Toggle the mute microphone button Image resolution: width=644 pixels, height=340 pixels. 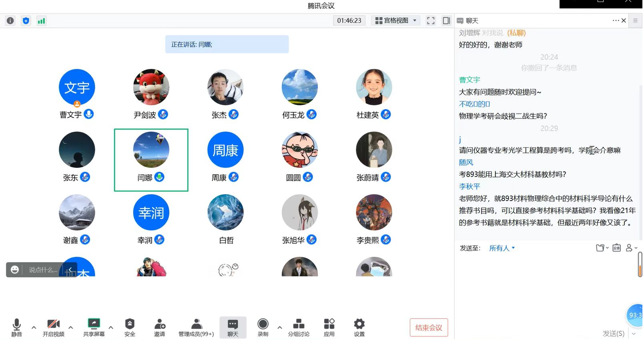click(x=17, y=327)
